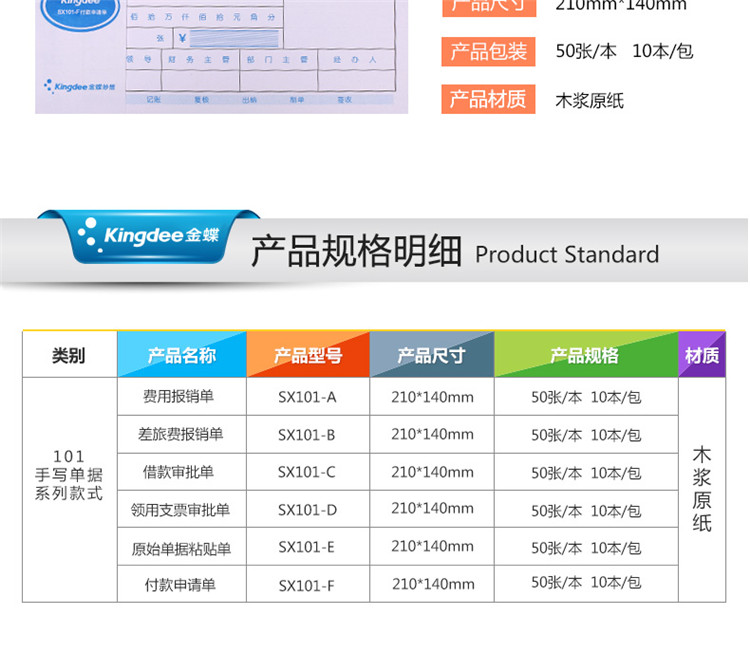This screenshot has width=750, height=652.
Task: Click model number SX101-C
Action: pyautogui.click(x=307, y=472)
